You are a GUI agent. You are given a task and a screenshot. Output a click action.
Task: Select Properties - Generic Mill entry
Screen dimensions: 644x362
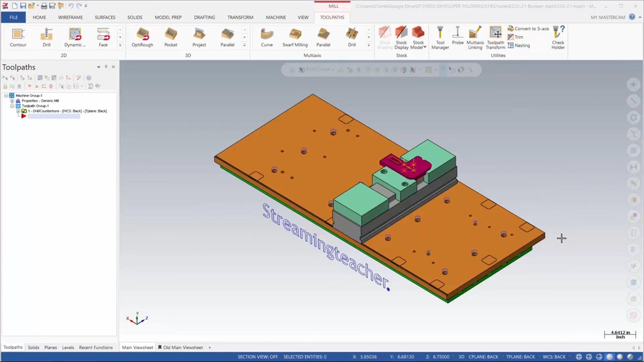pos(40,101)
